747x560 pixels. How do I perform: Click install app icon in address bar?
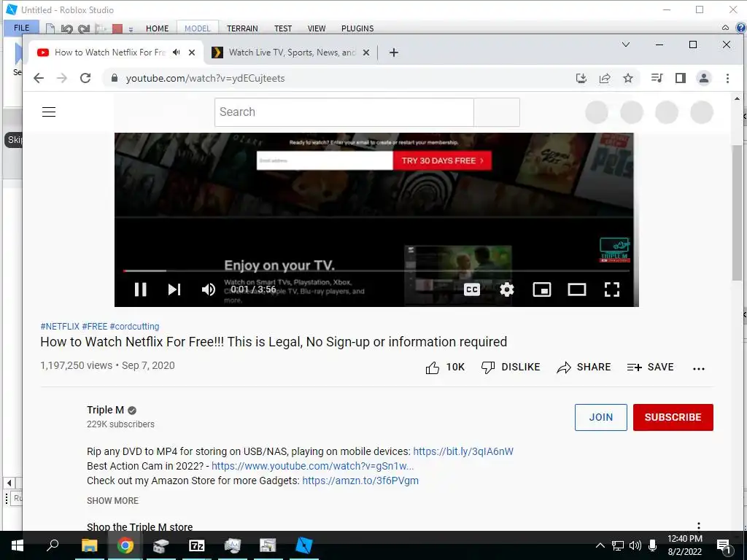pos(581,78)
